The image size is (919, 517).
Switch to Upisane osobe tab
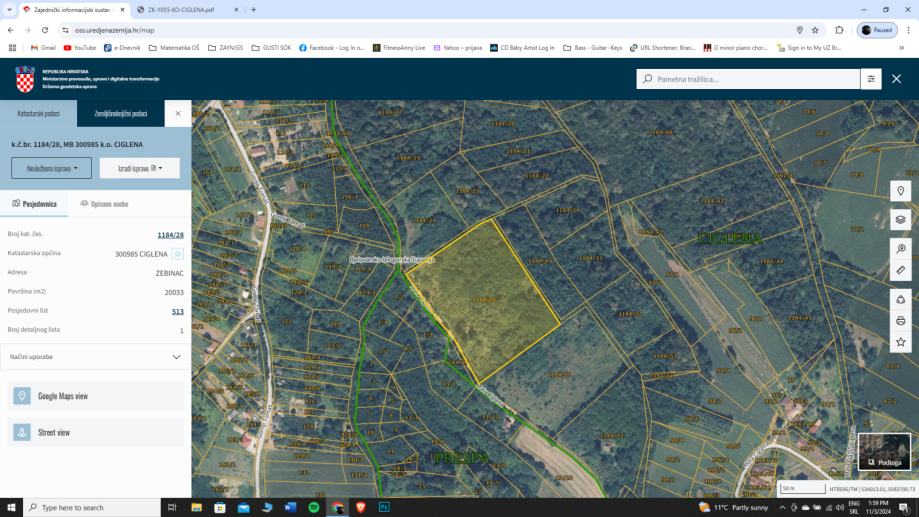pyautogui.click(x=104, y=203)
